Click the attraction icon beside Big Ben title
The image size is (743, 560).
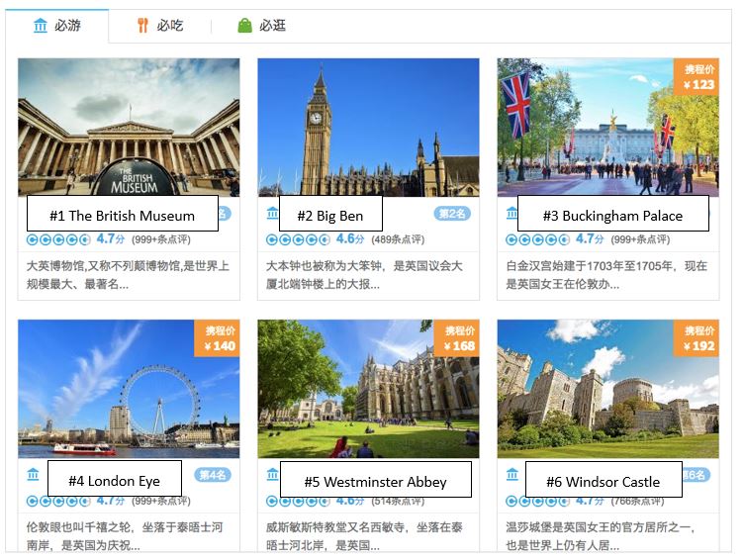[272, 213]
